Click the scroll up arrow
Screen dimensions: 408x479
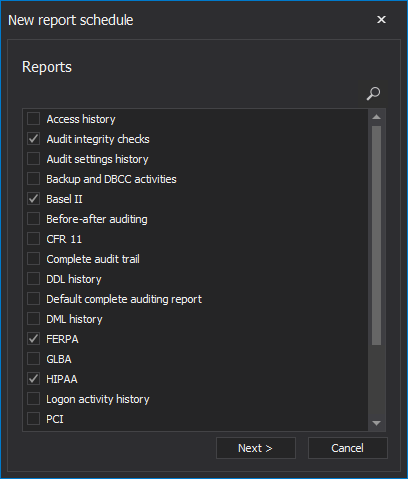pos(376,117)
